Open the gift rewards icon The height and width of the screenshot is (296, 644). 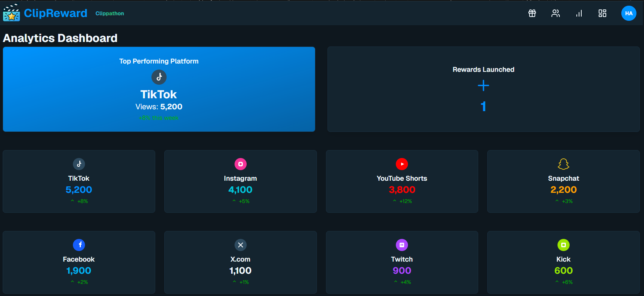(532, 13)
